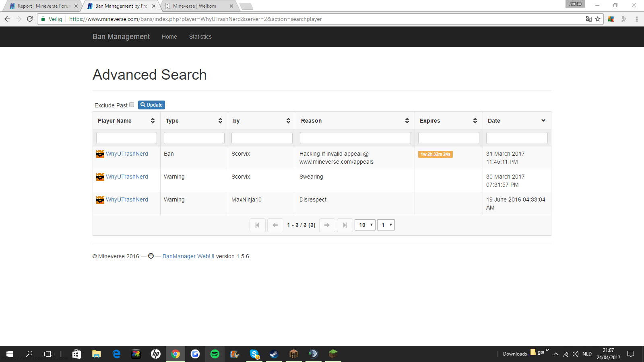Focus the Date filter field
Image resolution: width=644 pixels, height=362 pixels.
pos(517,138)
